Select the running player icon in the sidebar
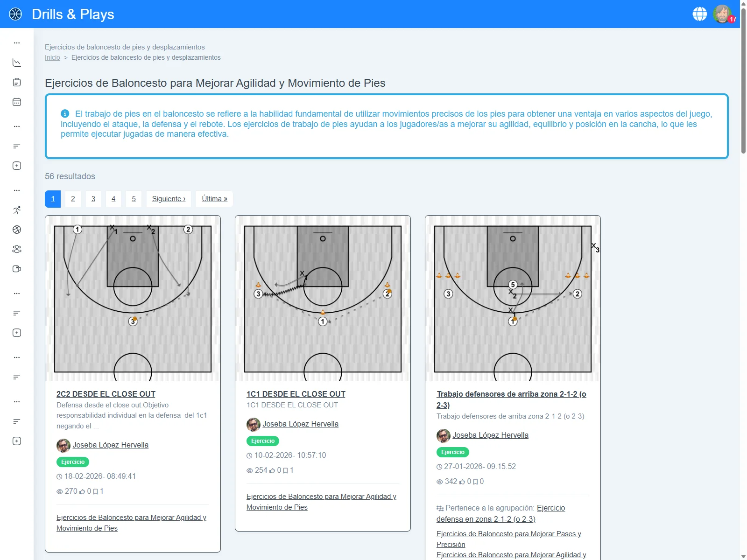747x560 pixels. (17, 210)
